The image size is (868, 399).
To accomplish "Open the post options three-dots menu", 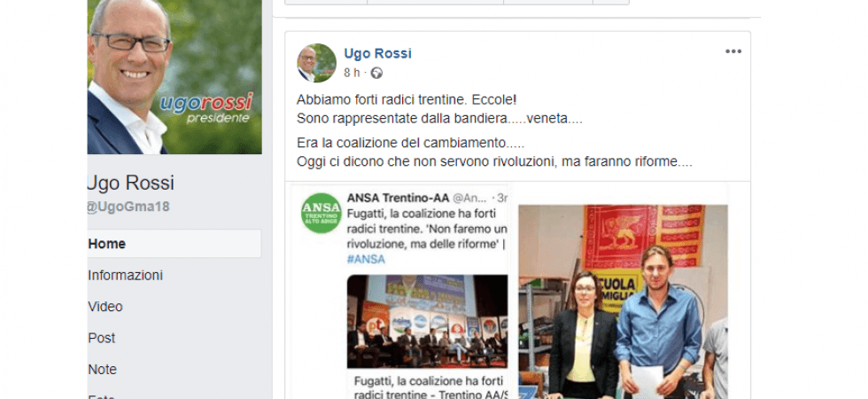I will click(733, 51).
